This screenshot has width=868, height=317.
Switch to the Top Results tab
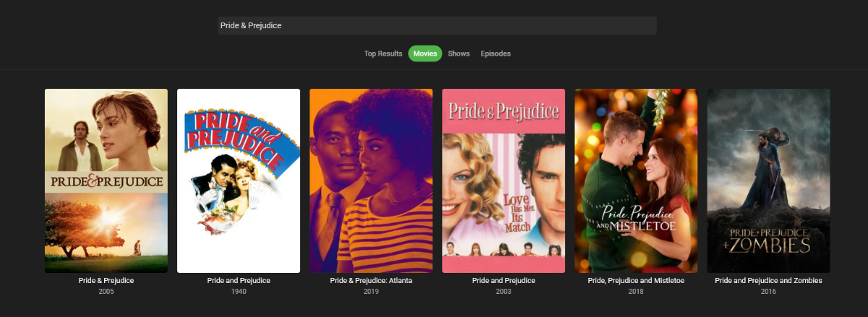(383, 54)
